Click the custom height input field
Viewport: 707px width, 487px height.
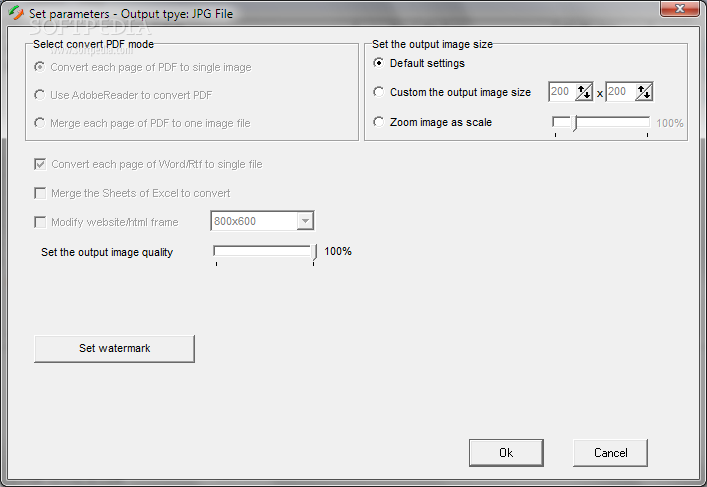coord(621,92)
